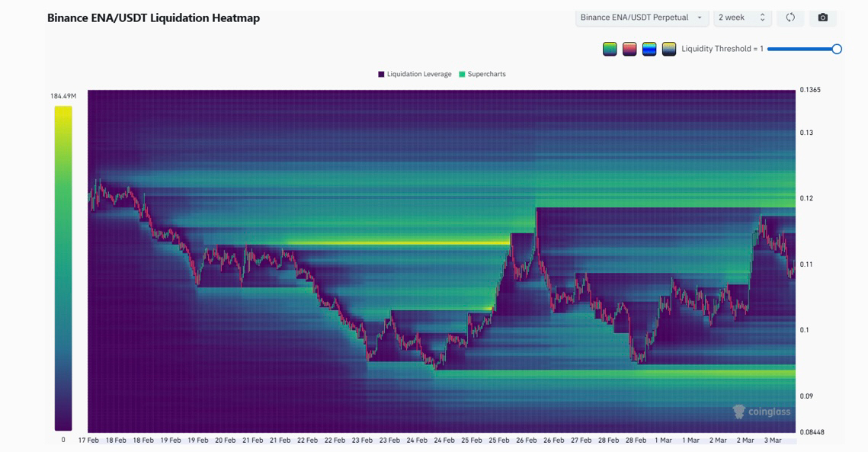Click the refresh chart icon

pyautogui.click(x=790, y=18)
